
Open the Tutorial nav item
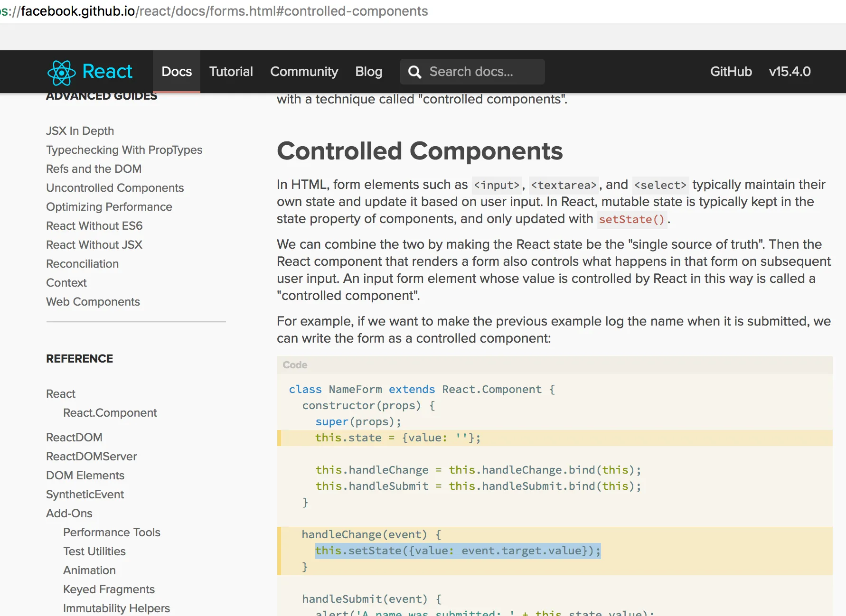point(231,72)
